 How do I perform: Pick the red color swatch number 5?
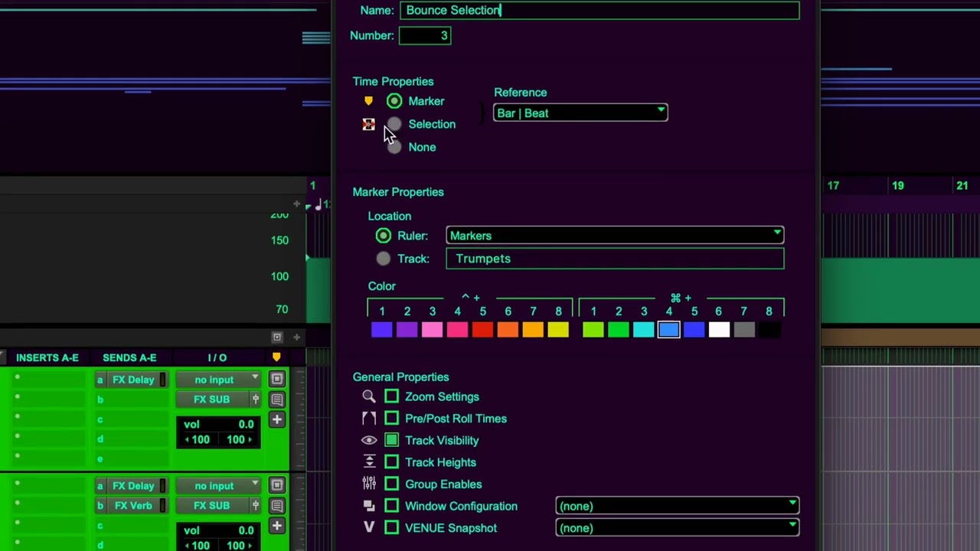point(482,330)
